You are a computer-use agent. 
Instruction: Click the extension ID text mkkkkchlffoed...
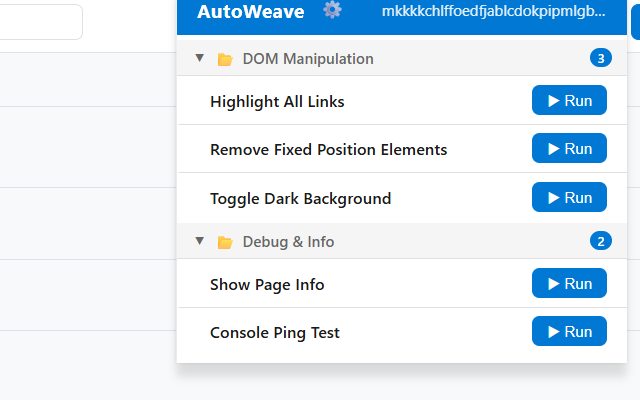493,11
